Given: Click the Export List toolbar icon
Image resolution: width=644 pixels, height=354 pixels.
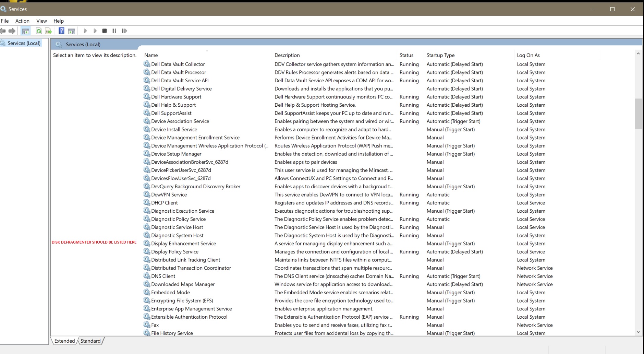Looking at the screenshot, I should pyautogui.click(x=48, y=31).
